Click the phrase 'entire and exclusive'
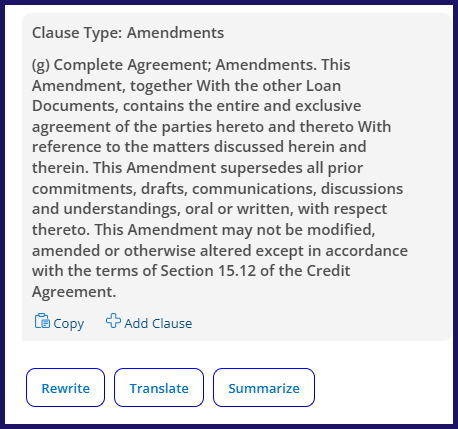Image resolution: width=458 pixels, height=429 pixels. (x=289, y=106)
